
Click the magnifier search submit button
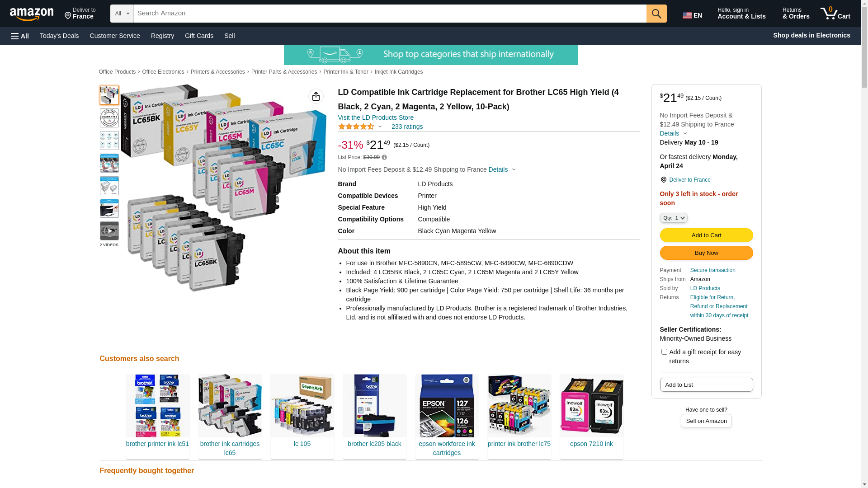click(656, 14)
